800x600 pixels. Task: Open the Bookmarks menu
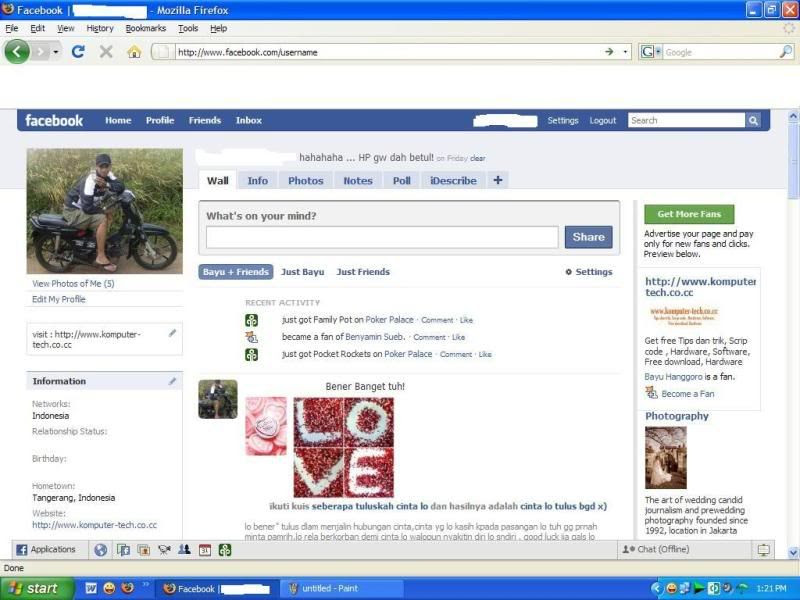click(x=146, y=28)
